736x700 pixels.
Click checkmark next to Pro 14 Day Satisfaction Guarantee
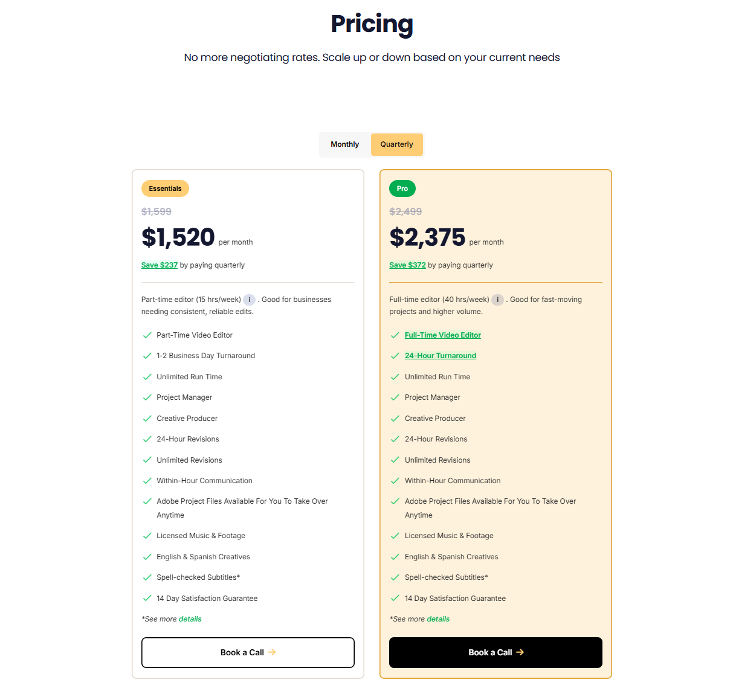[x=395, y=599]
